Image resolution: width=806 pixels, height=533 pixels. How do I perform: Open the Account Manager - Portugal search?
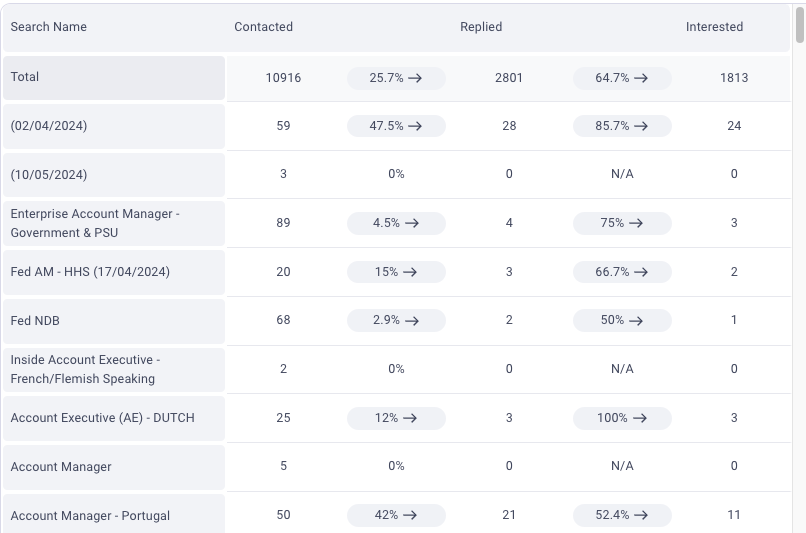click(114, 514)
